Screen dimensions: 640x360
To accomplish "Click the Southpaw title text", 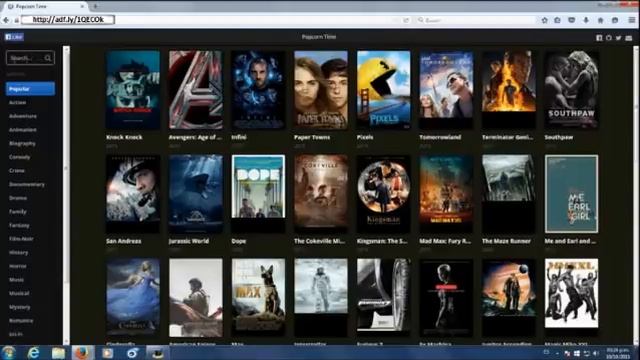I will point(559,138).
